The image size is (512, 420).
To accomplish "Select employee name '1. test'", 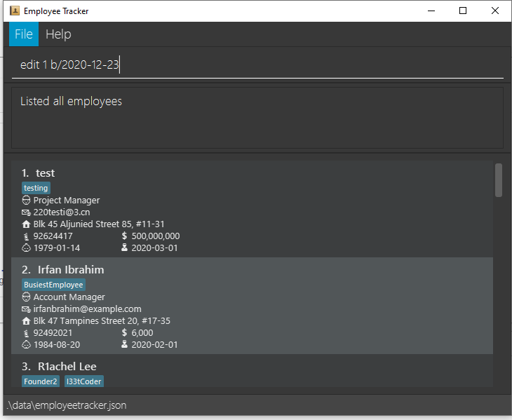I will pyautogui.click(x=38, y=173).
